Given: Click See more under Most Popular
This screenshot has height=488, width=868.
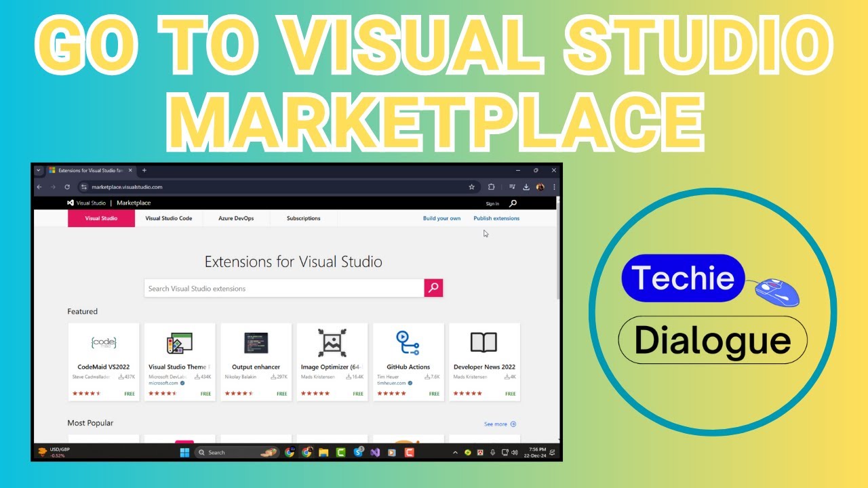Looking at the screenshot, I should pyautogui.click(x=500, y=424).
